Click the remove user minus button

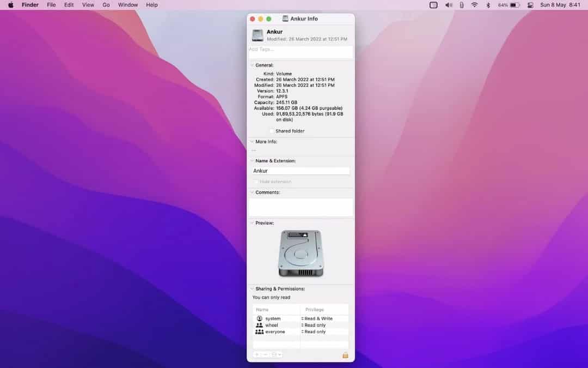tap(266, 355)
